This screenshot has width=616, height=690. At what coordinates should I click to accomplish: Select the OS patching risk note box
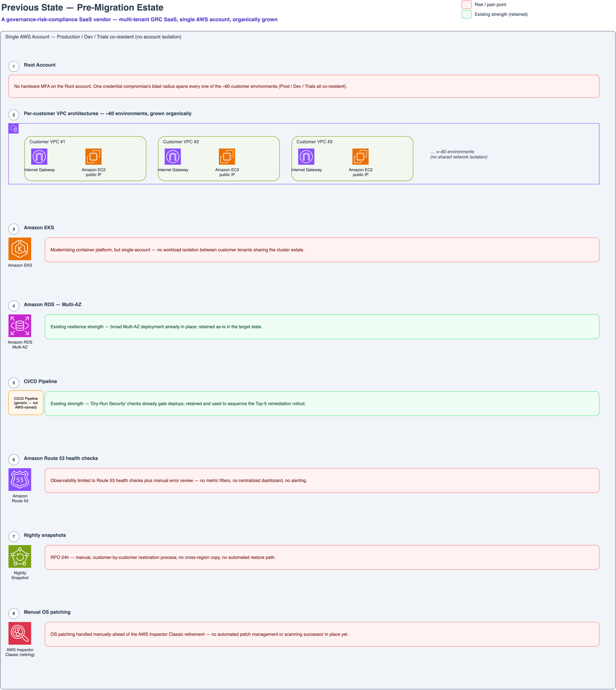[322, 634]
